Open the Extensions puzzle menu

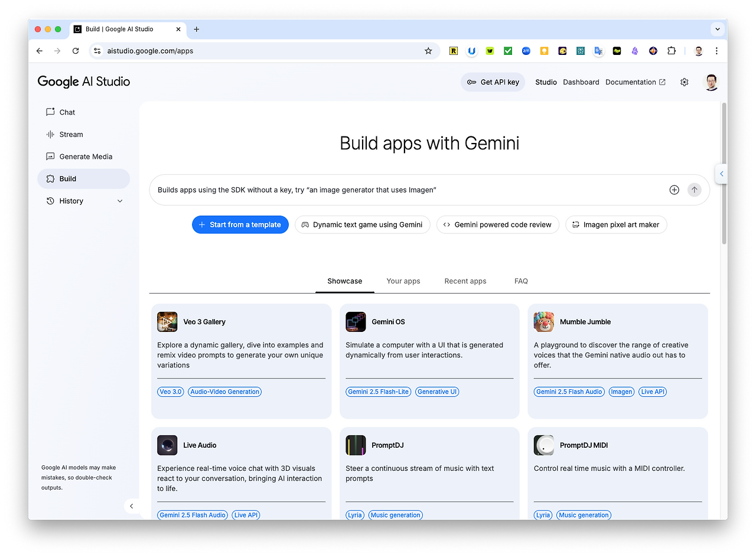pos(672,51)
